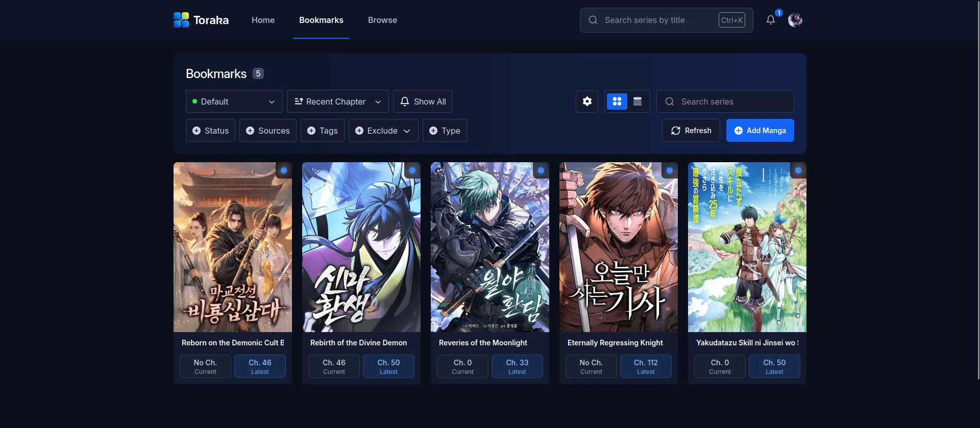980x428 pixels.
Task: Open the notifications bell
Action: coord(771,20)
